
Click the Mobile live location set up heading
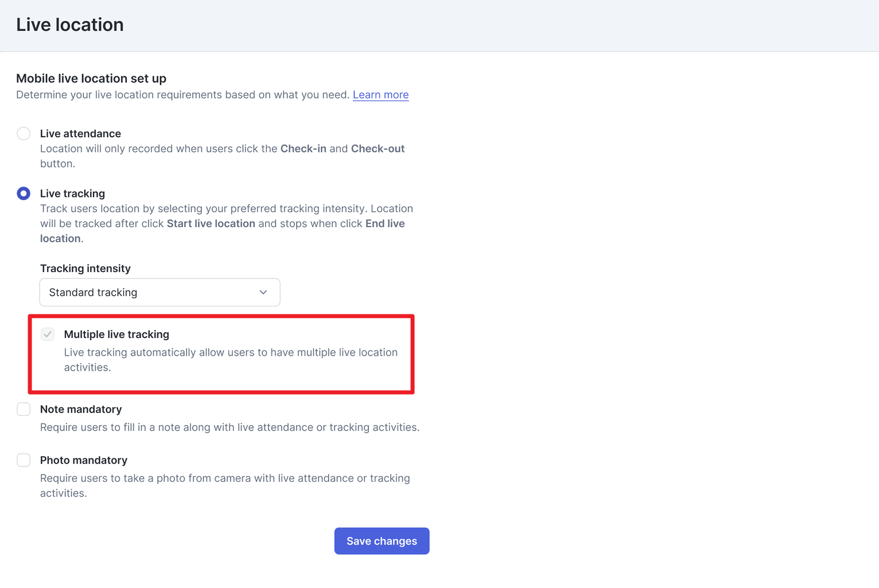[91, 78]
